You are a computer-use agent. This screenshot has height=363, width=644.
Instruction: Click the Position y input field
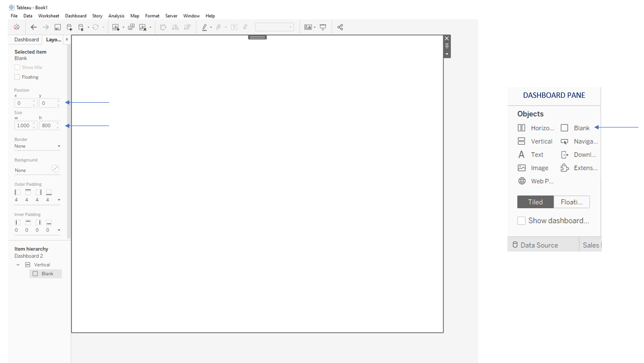[x=50, y=103]
